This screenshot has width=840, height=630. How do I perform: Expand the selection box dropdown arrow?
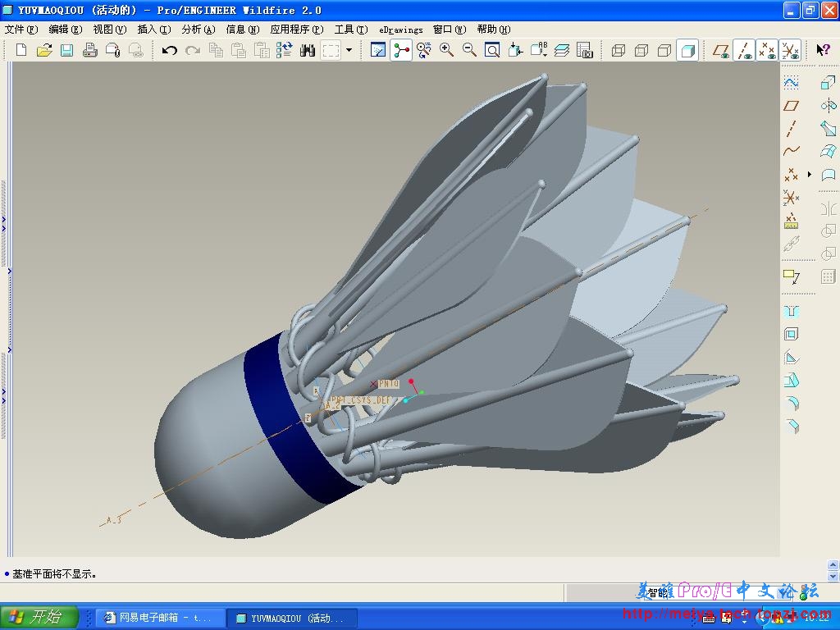click(x=349, y=50)
